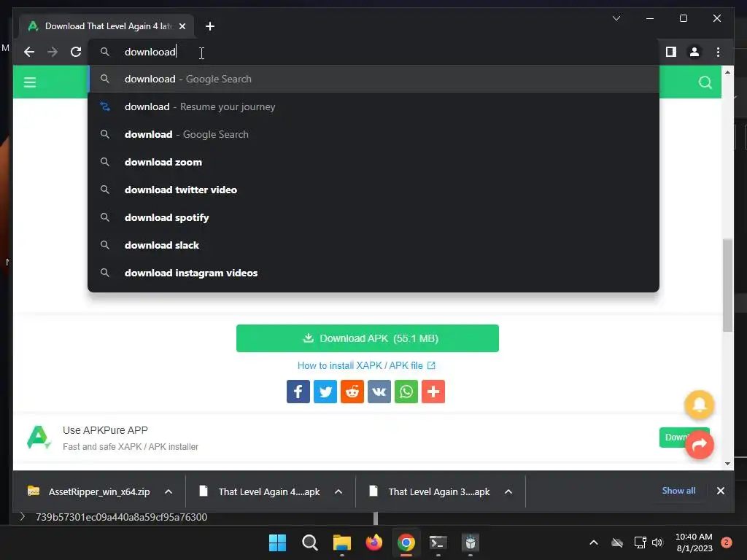The image size is (747, 560).
Task: Expand options for That Level Again 3 apk
Action: (x=508, y=492)
